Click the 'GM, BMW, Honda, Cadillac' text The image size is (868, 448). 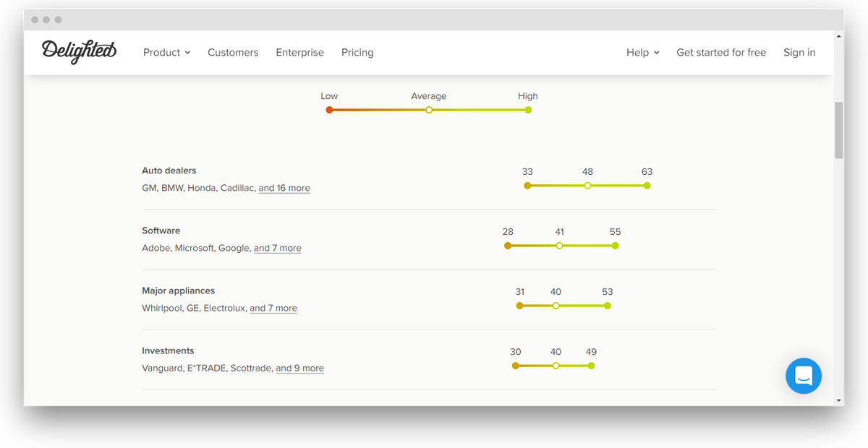coord(199,188)
